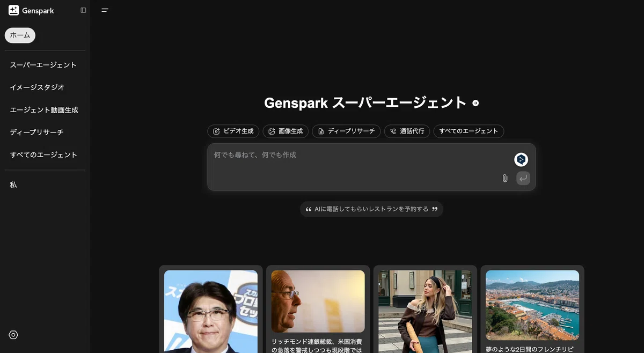Image resolution: width=644 pixels, height=353 pixels.
Task: Click the attachment paperclip icon
Action: pos(505,178)
